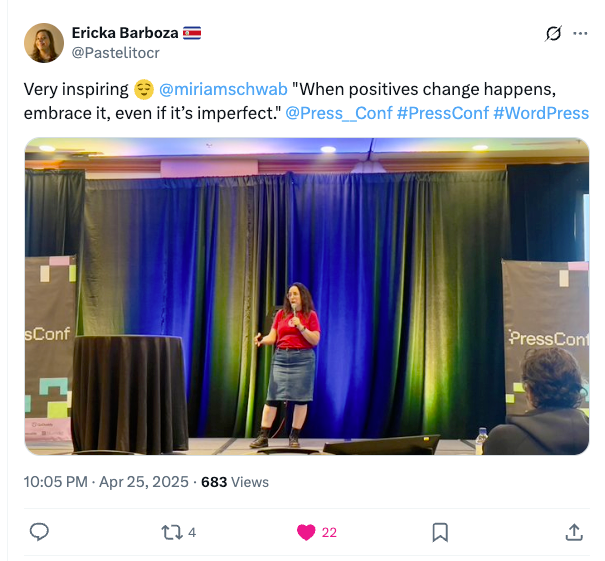Click the Costa Rica flag emoji
Screen dimensions: 605x561
click(192, 33)
